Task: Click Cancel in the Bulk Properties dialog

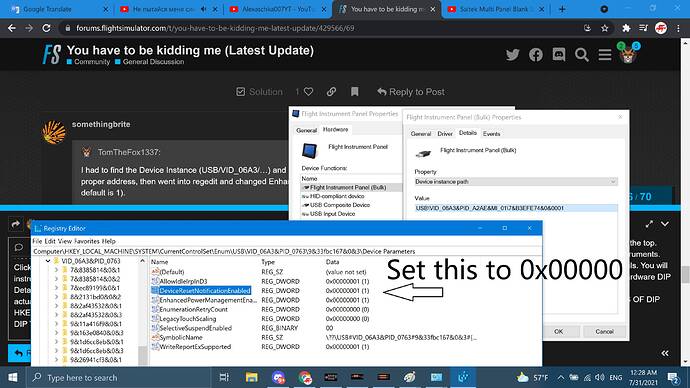Action: pyautogui.click(x=604, y=331)
